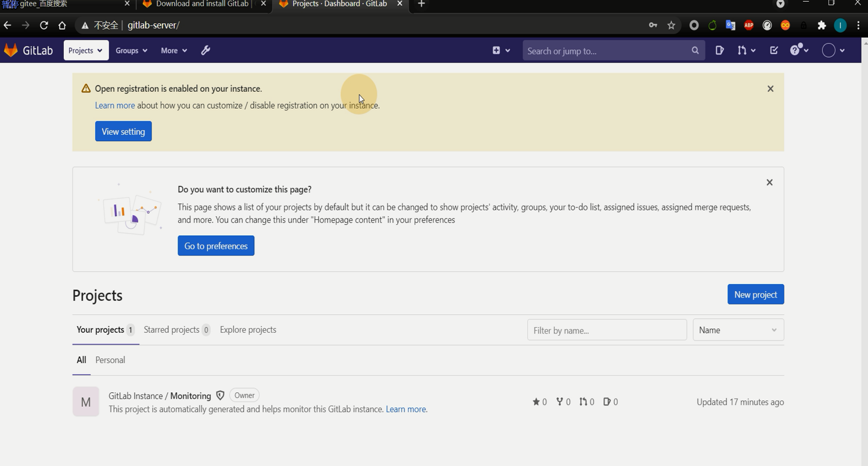
Task: Click the not-secure warning icon in address bar
Action: click(x=85, y=26)
